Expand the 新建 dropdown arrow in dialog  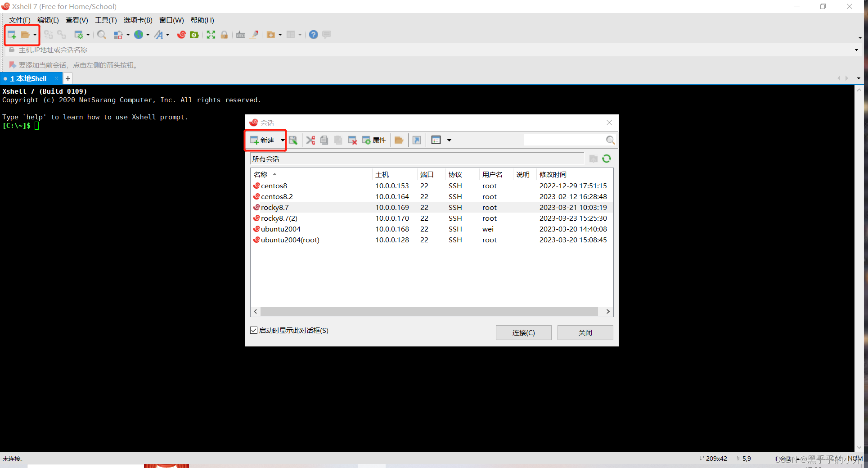tap(283, 140)
